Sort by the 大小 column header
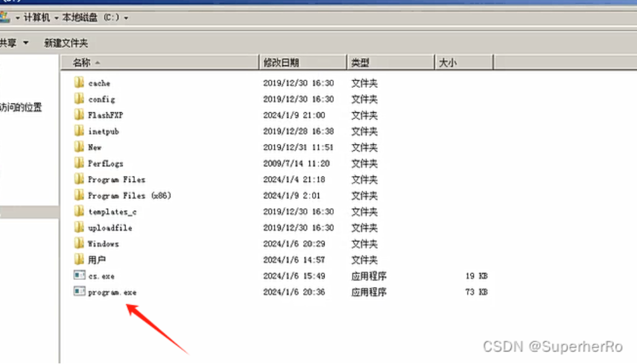This screenshot has height=364, width=637. pyautogui.click(x=464, y=62)
